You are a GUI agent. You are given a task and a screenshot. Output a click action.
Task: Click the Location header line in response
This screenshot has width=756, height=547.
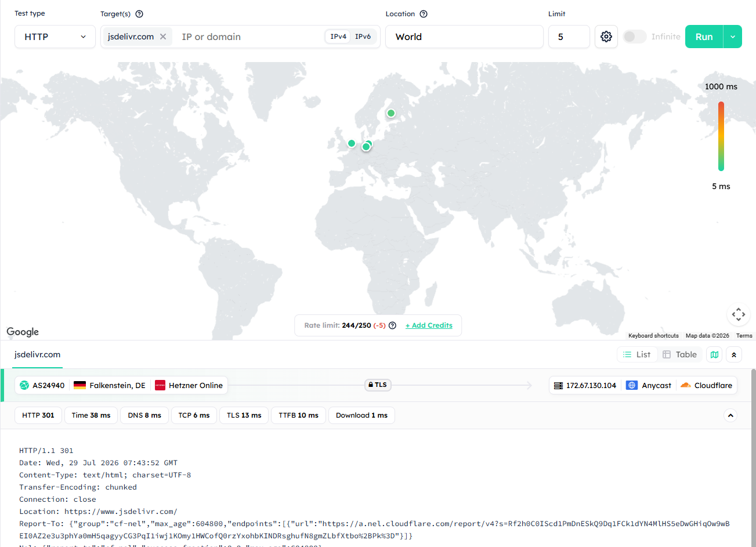click(98, 512)
